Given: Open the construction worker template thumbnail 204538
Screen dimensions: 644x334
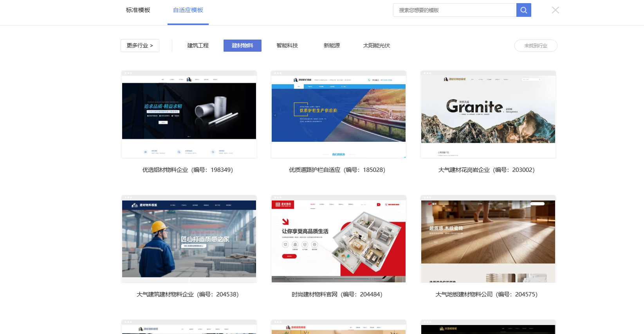Looking at the screenshot, I should (x=189, y=239).
